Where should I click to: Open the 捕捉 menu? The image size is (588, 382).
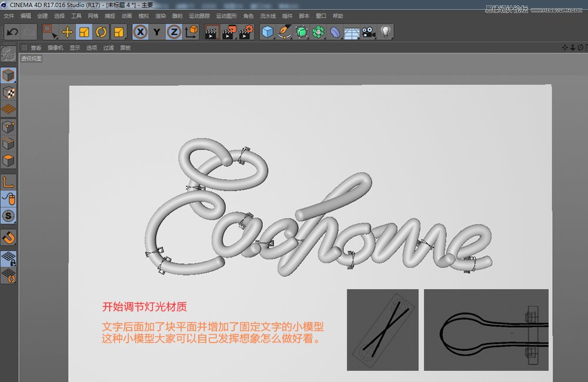pyautogui.click(x=110, y=16)
